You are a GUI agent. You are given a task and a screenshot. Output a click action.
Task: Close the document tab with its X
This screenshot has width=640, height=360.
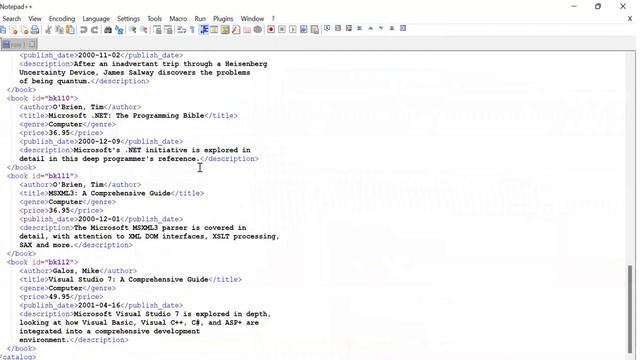click(32, 44)
